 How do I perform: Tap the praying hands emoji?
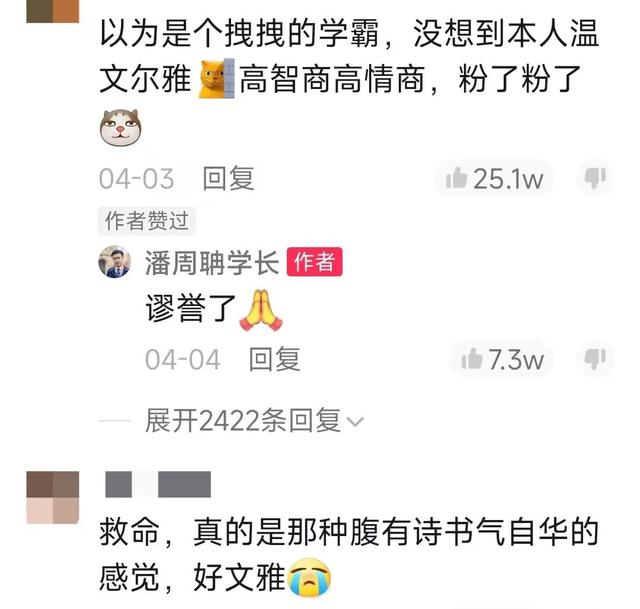click(261, 310)
